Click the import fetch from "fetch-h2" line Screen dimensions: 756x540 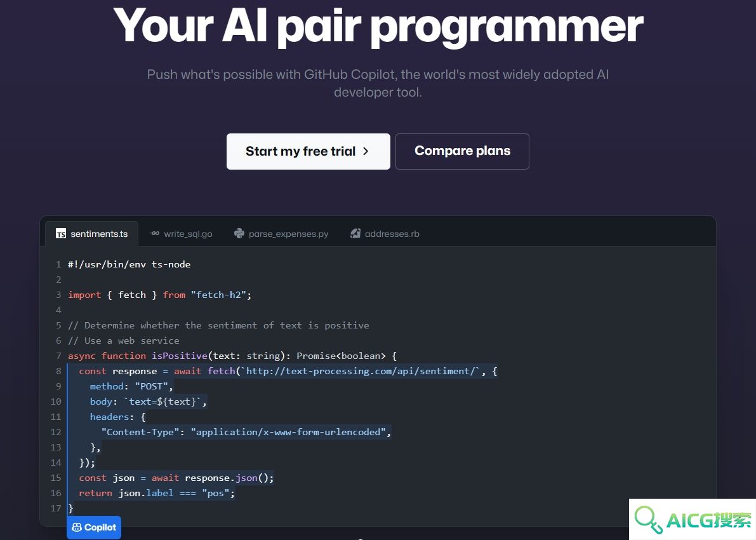pyautogui.click(x=159, y=295)
